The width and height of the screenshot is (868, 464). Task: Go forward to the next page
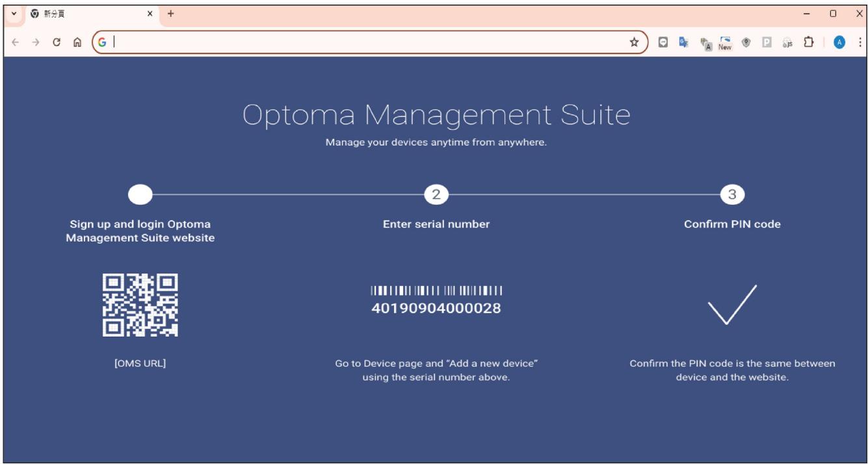click(x=36, y=42)
